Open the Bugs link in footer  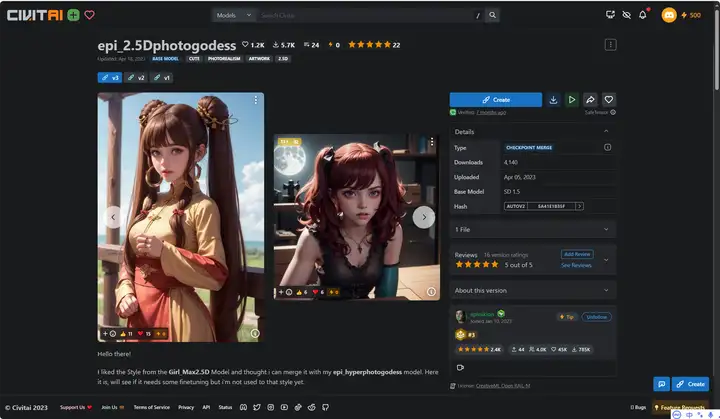[638, 407]
